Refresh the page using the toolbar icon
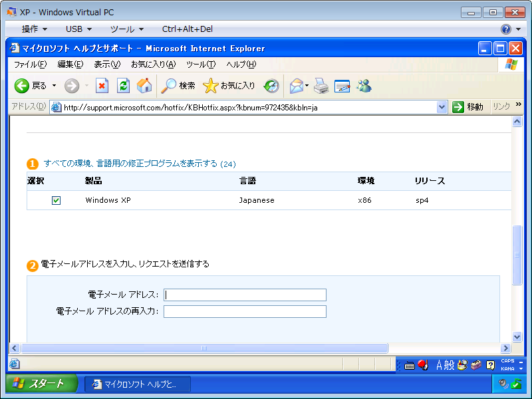Image resolution: width=532 pixels, height=399 pixels. pyautogui.click(x=123, y=86)
